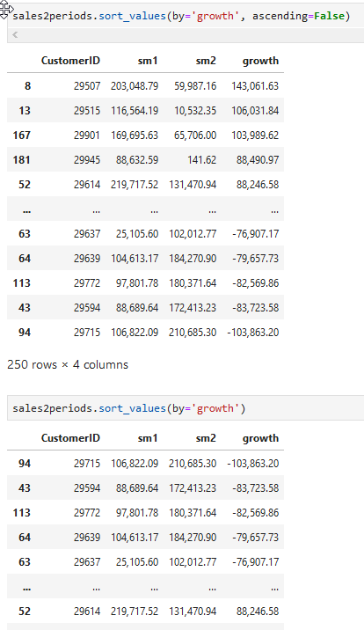This screenshot has height=630, width=364.
Task: Select row index 167 in the first table
Action: [22, 136]
